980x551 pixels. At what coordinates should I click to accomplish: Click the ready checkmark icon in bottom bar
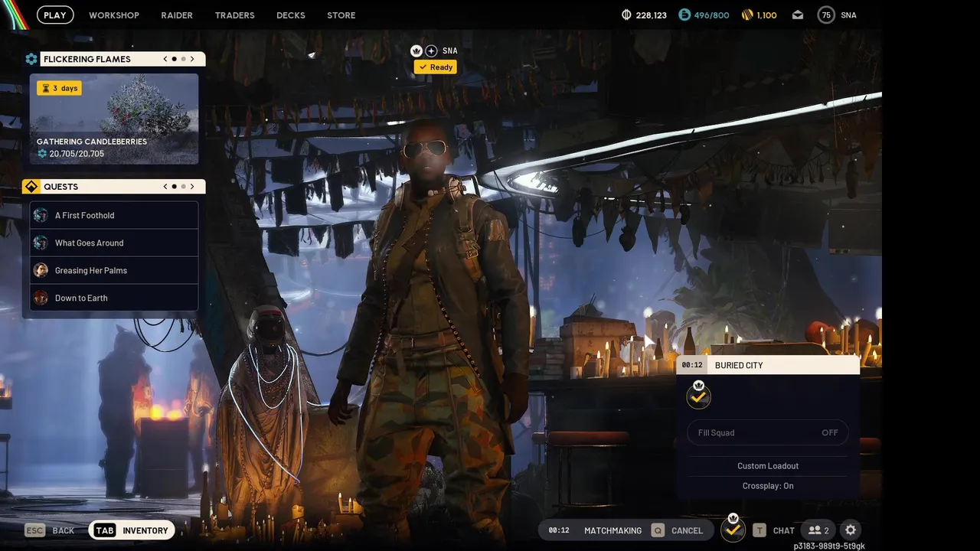733,529
